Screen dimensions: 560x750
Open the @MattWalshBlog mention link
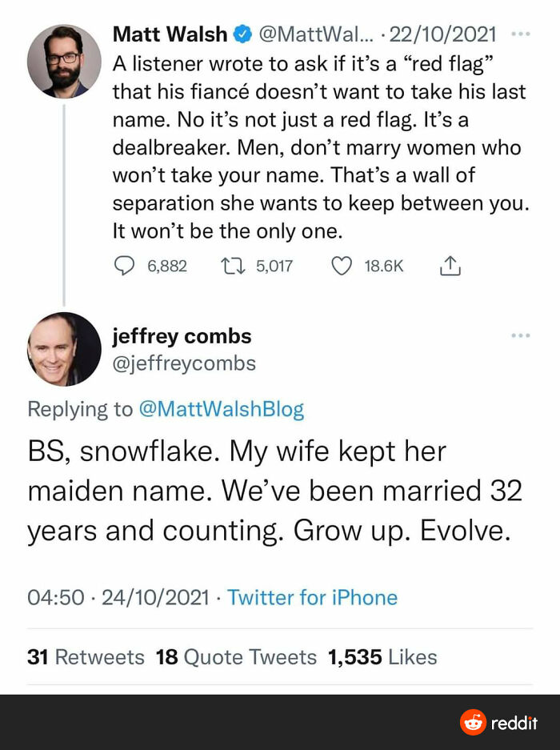[221, 409]
